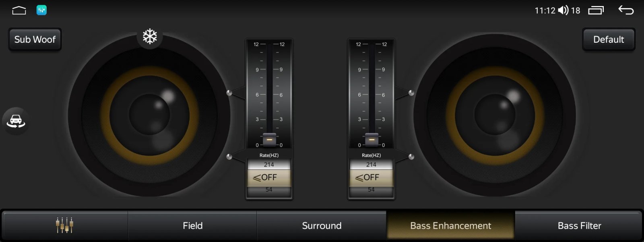The width and height of the screenshot is (644, 242).
Task: Tap the home icon in the status bar
Action: click(19, 10)
